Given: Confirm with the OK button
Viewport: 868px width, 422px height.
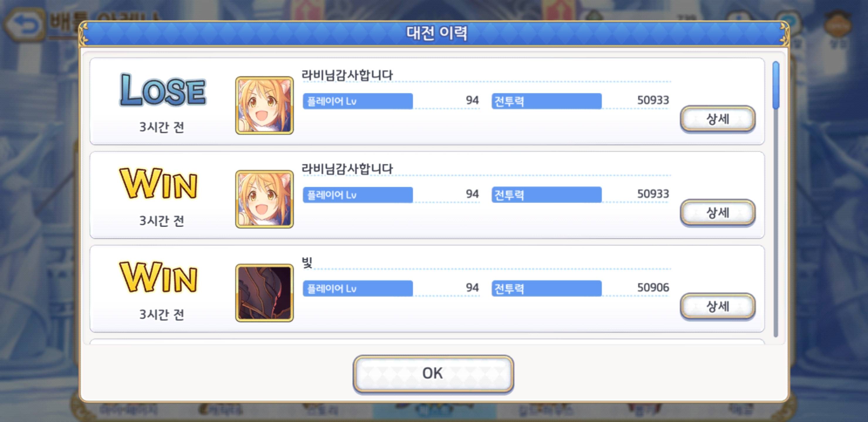Looking at the screenshot, I should click(433, 373).
